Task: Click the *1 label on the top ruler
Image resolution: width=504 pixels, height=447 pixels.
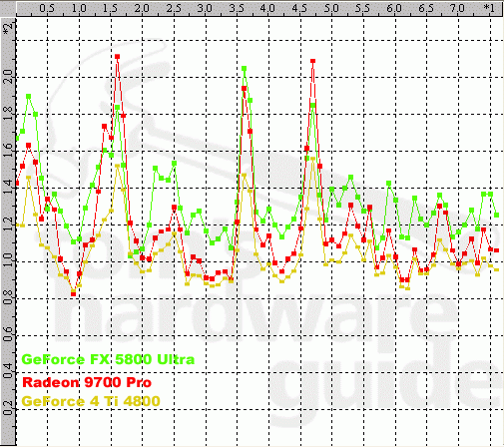Action: pos(489,8)
